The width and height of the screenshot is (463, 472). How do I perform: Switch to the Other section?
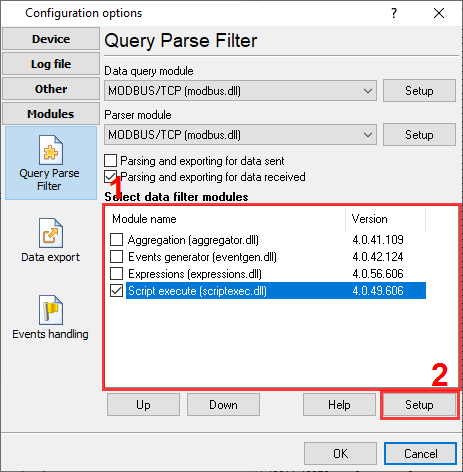click(x=51, y=89)
